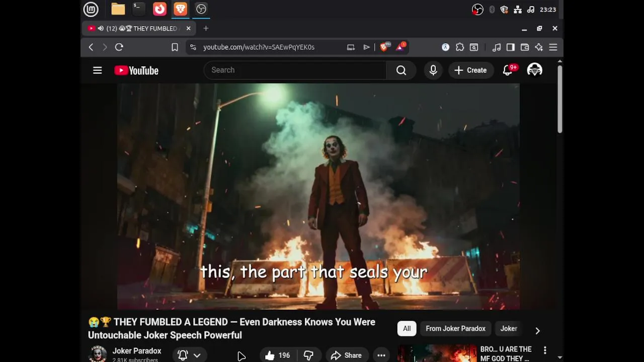Expand notification preferences dropdown beside bell
Image resolution: width=644 pixels, height=362 pixels.
click(197, 355)
